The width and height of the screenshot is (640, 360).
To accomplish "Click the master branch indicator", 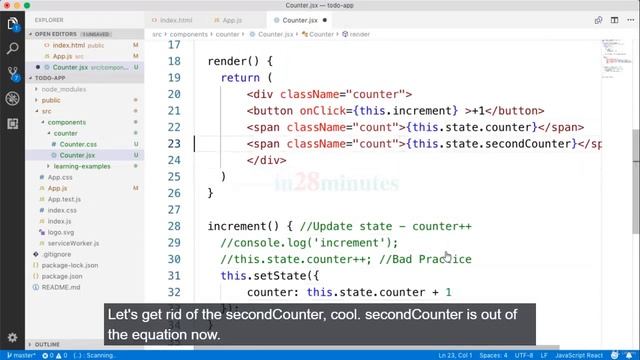I will [21, 356].
